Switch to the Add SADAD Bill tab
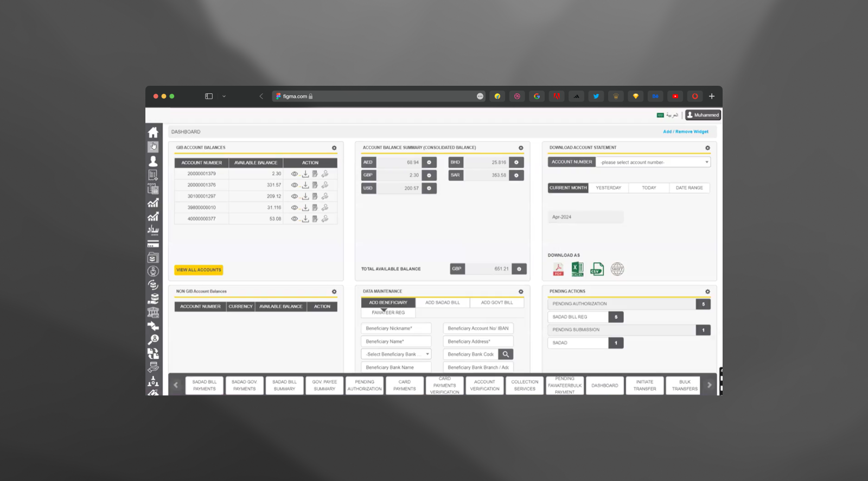The height and width of the screenshot is (481, 868). [x=442, y=302]
